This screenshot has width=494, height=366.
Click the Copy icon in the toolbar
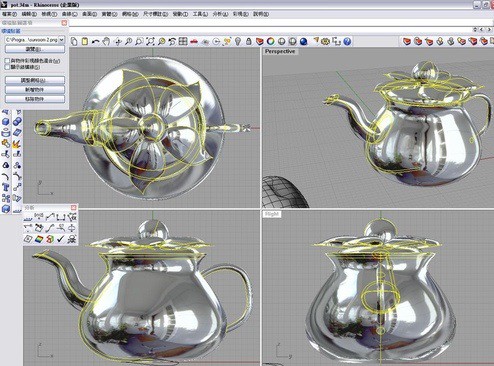[74, 41]
